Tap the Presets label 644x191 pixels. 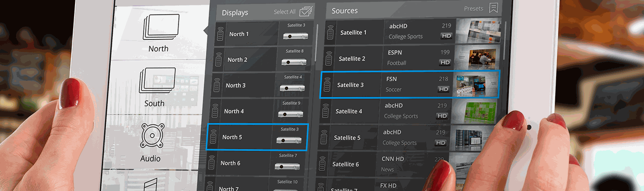(x=474, y=8)
